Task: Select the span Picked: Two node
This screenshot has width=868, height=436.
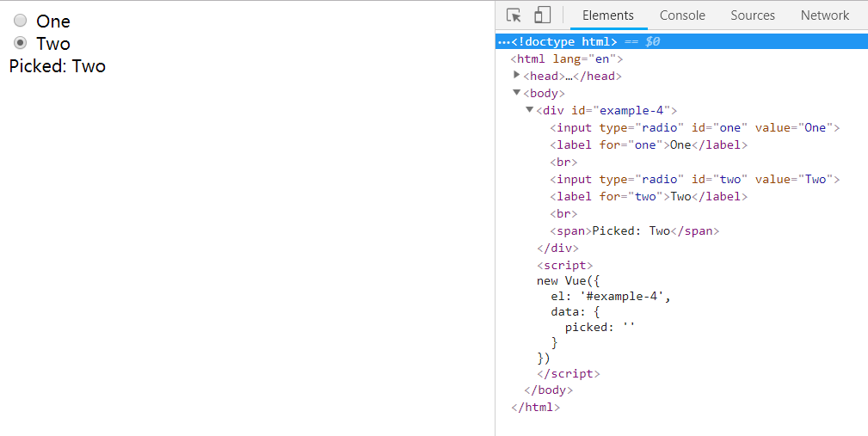Action: click(634, 230)
